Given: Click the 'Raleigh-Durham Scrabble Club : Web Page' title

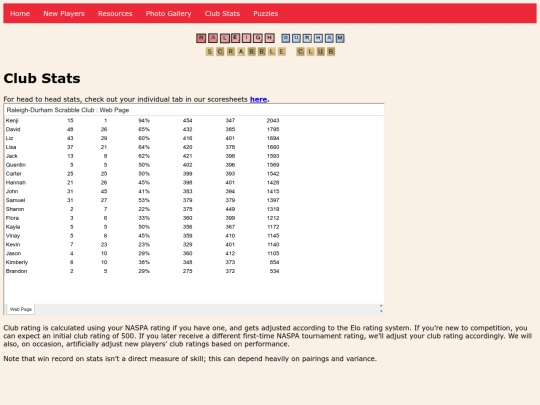Looking at the screenshot, I should pos(68,110).
